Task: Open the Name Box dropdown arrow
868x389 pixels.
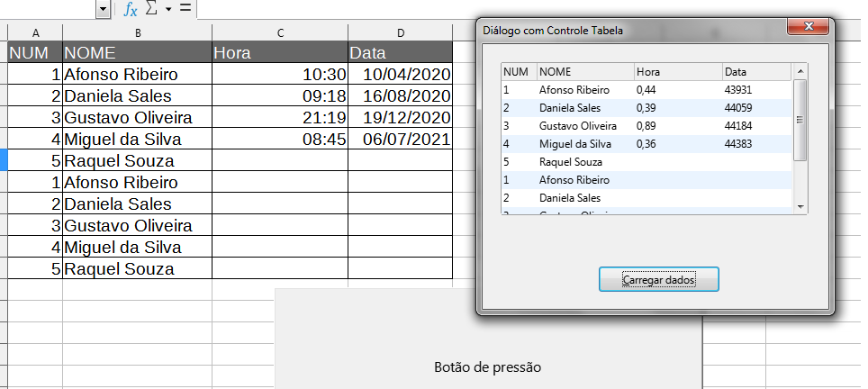Action: pos(102,9)
